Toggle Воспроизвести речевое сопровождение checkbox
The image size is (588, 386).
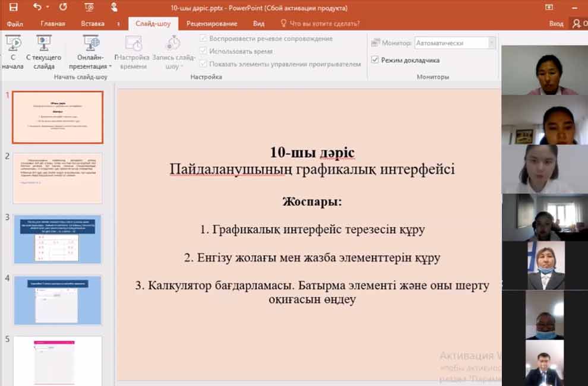pyautogui.click(x=203, y=39)
